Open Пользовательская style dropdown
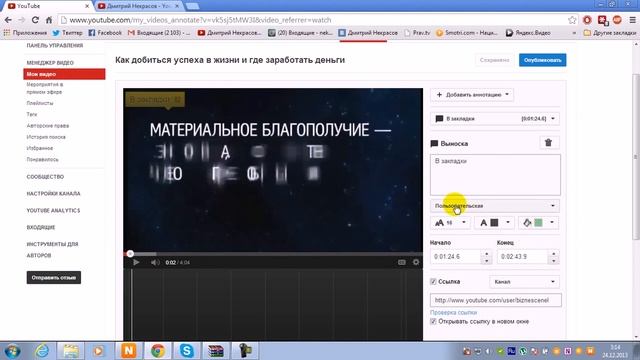640x360 pixels. (495, 206)
